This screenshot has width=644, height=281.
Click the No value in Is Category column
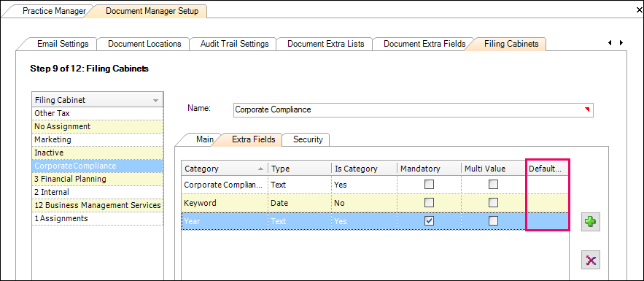365,203
